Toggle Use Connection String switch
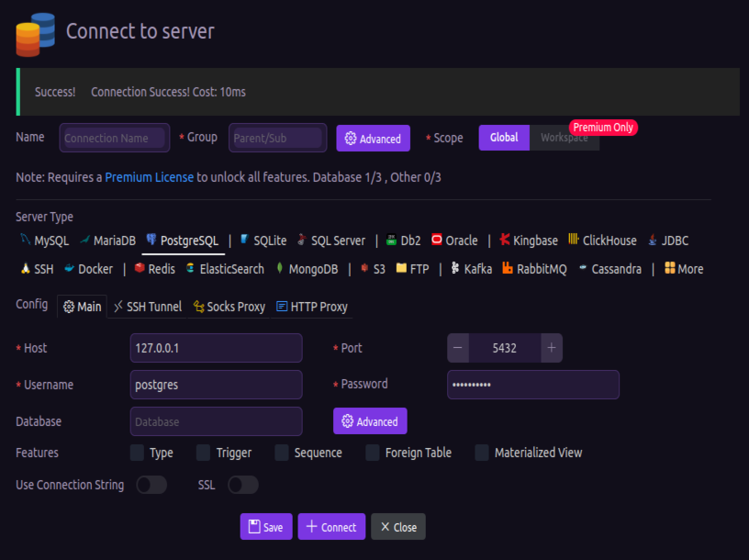This screenshot has width=749, height=560. click(x=151, y=485)
